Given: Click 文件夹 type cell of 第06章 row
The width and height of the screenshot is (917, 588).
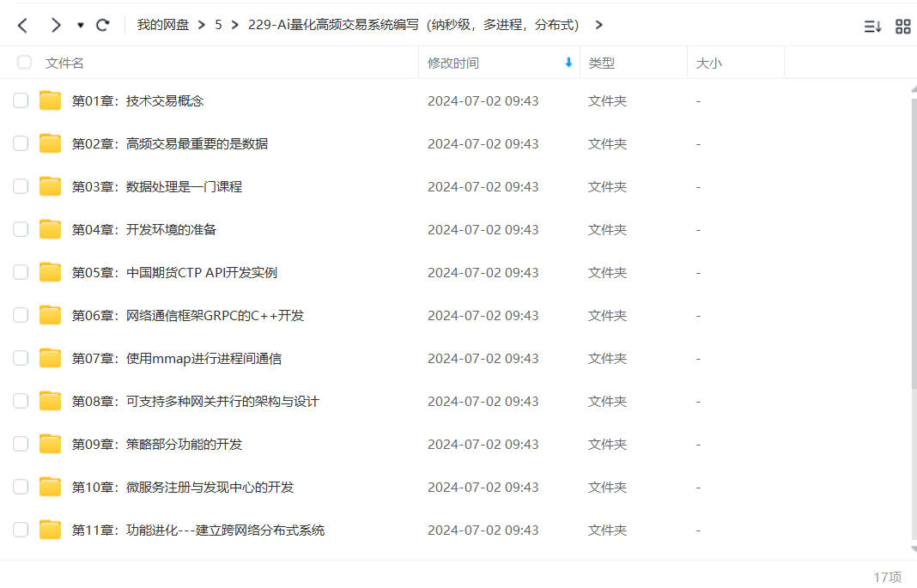Looking at the screenshot, I should click(x=608, y=316).
